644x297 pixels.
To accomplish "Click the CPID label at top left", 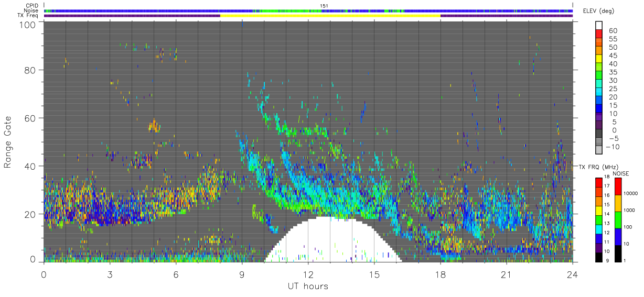I will 33,6.
